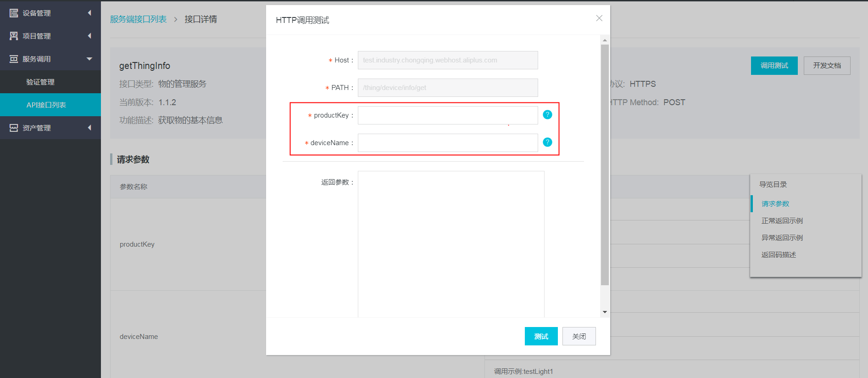
Task: Expand the 项目管理 menu arrow
Action: (89, 36)
